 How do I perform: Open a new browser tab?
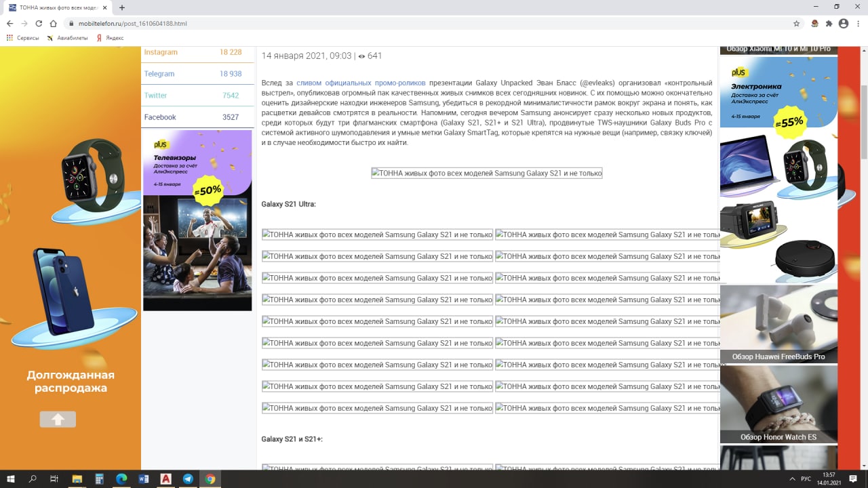[122, 7]
